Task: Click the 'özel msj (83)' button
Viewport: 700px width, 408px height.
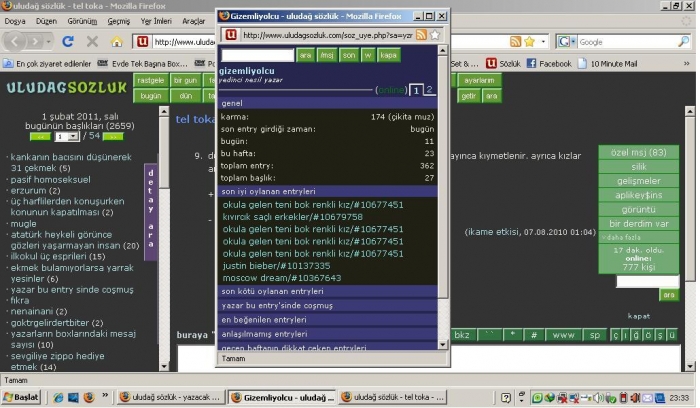Action: click(638, 152)
